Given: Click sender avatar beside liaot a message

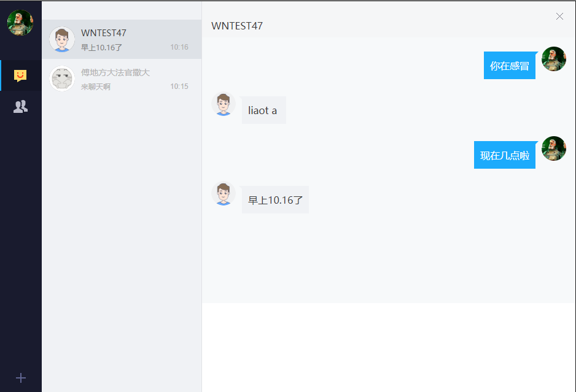Looking at the screenshot, I should pyautogui.click(x=224, y=104).
